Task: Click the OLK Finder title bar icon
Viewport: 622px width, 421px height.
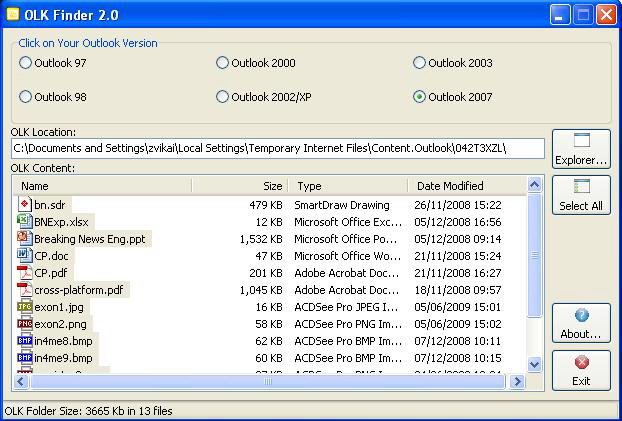Action: pos(13,14)
